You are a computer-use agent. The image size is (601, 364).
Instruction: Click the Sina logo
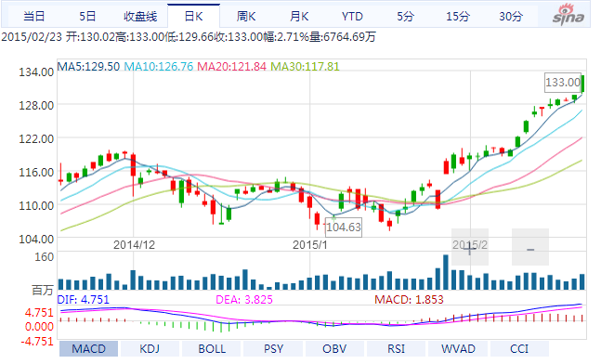[568, 15]
